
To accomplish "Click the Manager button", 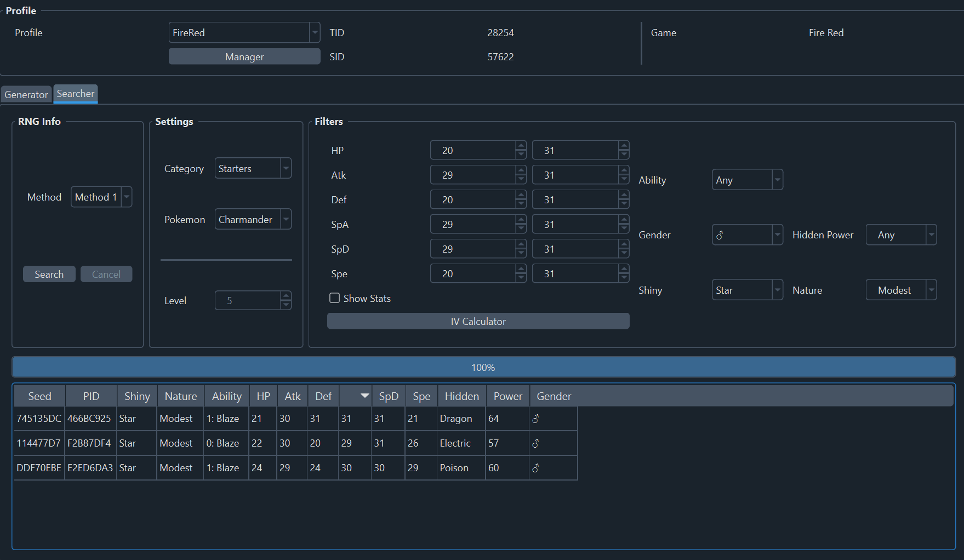I will [x=244, y=57].
